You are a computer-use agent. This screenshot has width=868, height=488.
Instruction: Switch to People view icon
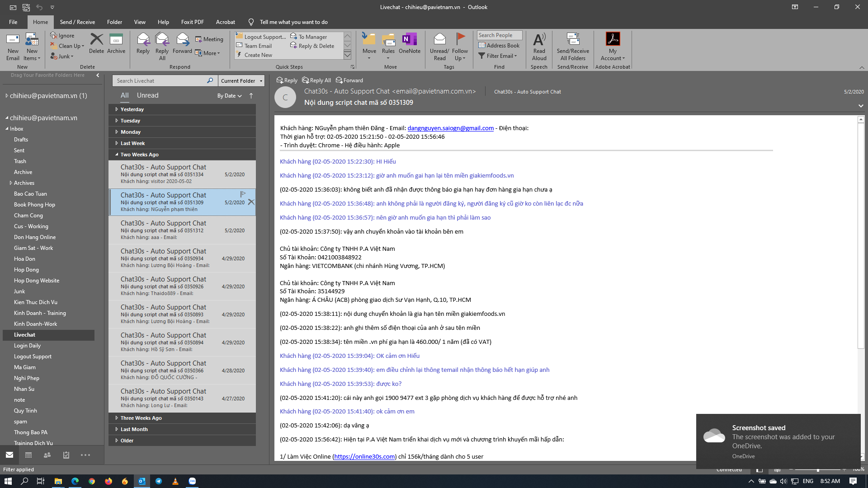[47, 455]
